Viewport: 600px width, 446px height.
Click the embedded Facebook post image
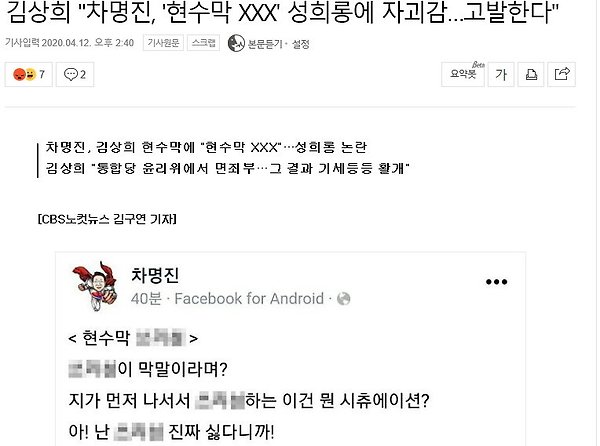(x=290, y=349)
